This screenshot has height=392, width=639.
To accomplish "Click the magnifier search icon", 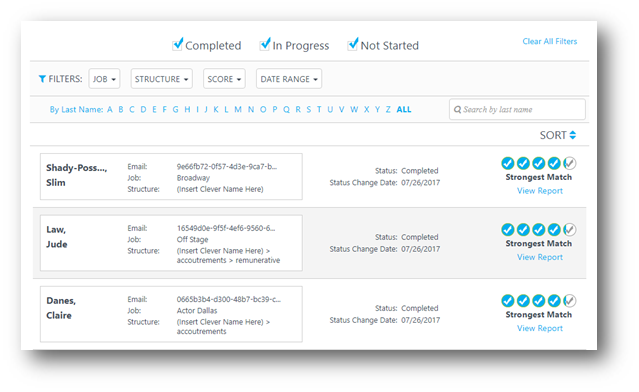I will point(457,109).
